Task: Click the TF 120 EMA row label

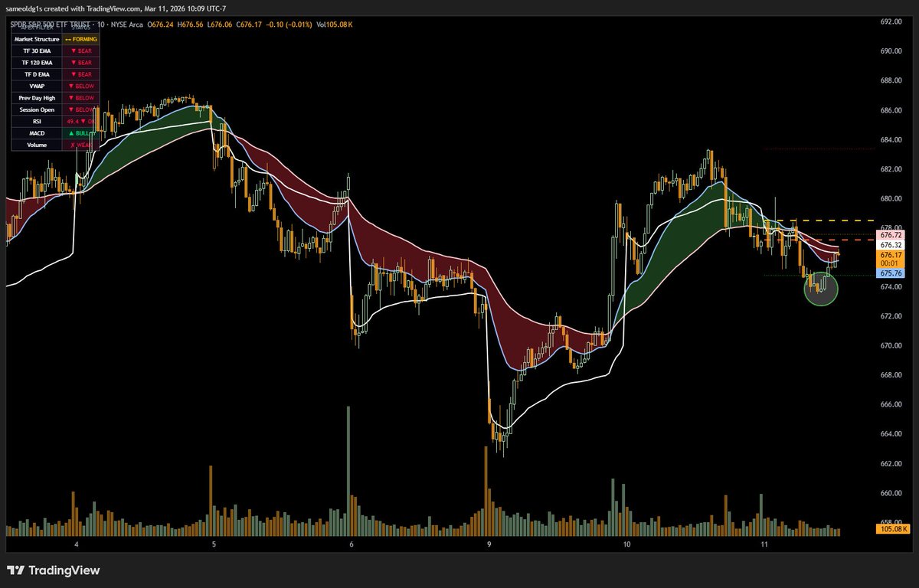Action: pyautogui.click(x=37, y=62)
